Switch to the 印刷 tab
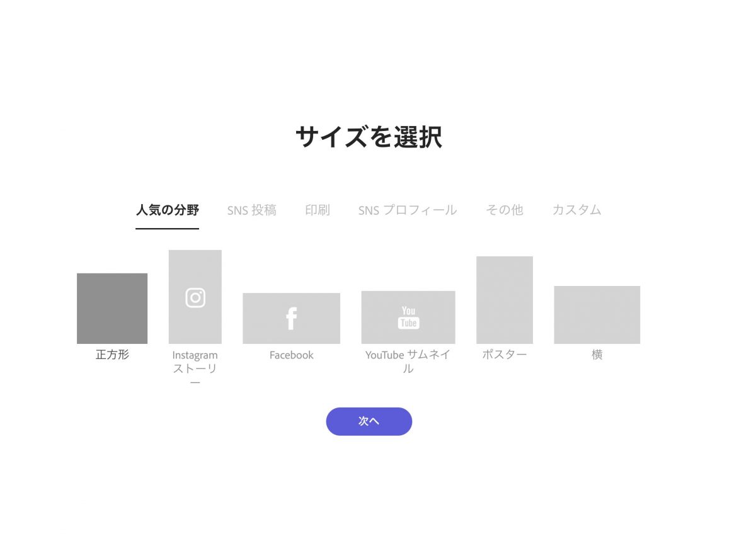756x543 pixels. coord(318,210)
